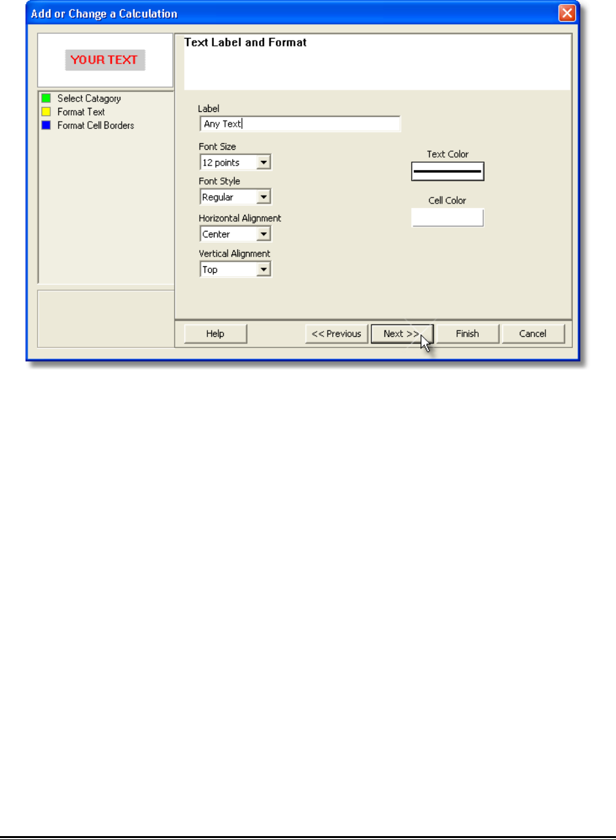616x840 pixels.
Task: Click the green Select Catagory square icon
Action: [46, 99]
